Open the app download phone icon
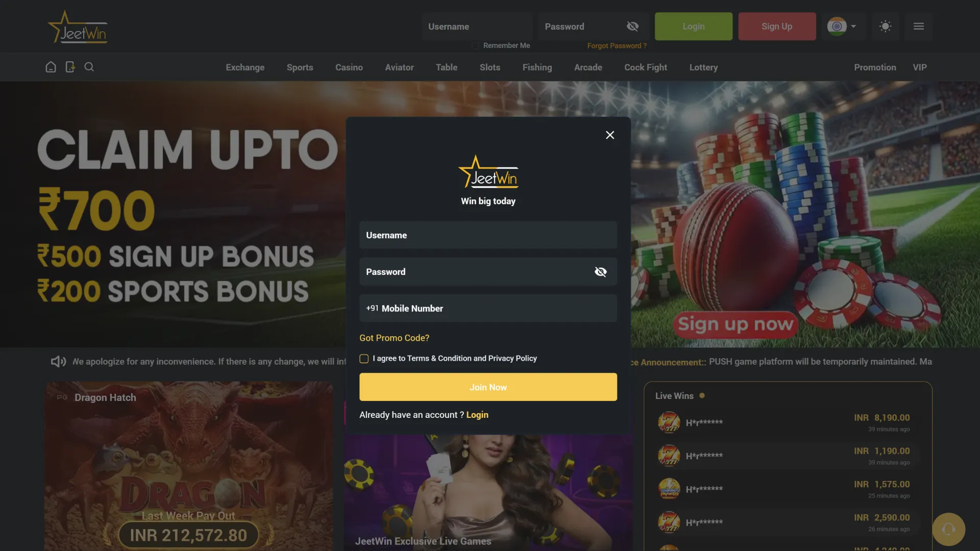This screenshot has height=551, width=980. (x=70, y=67)
